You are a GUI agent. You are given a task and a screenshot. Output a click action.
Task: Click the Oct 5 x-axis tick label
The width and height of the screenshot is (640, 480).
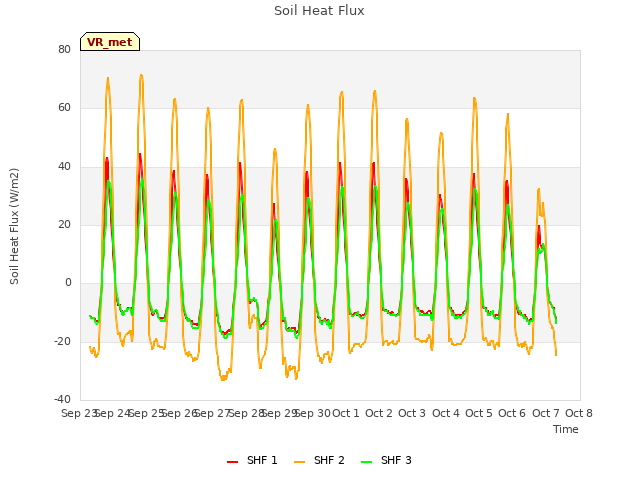tap(479, 413)
